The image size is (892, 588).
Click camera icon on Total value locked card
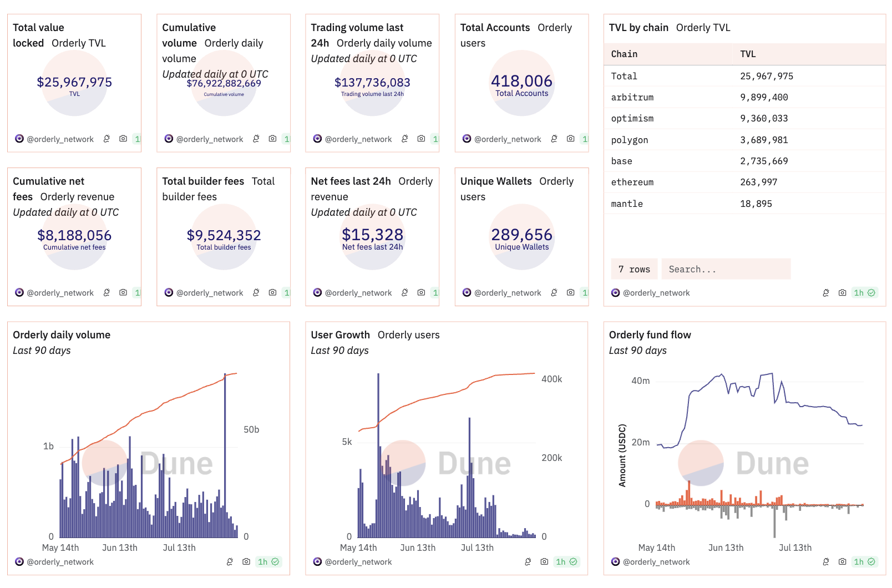[123, 139]
